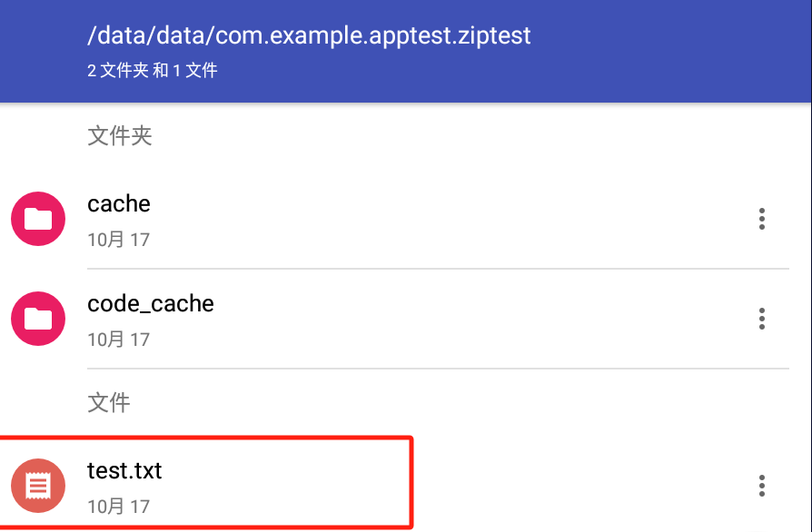Click the /data/data/com.example.apptest.ziptest path title
Screen dimensions: 812x532
pos(309,35)
